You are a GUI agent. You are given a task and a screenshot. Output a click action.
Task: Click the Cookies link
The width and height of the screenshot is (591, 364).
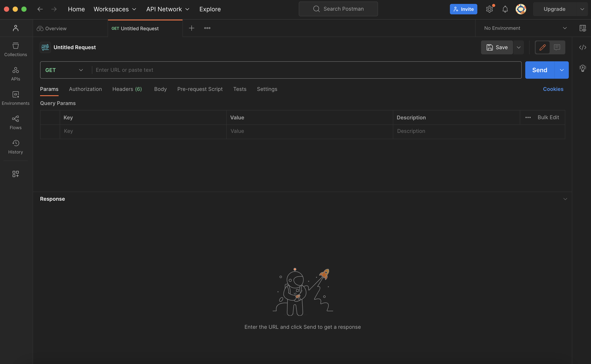click(553, 89)
